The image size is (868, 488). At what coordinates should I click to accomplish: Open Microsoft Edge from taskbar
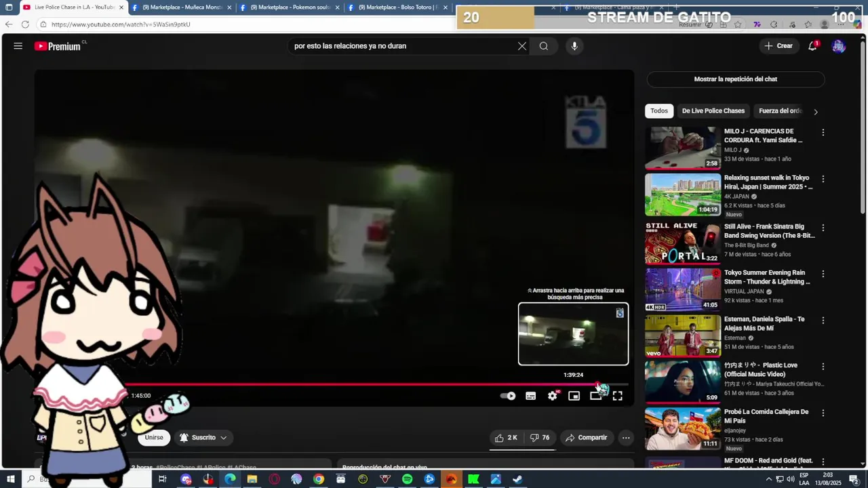230,479
